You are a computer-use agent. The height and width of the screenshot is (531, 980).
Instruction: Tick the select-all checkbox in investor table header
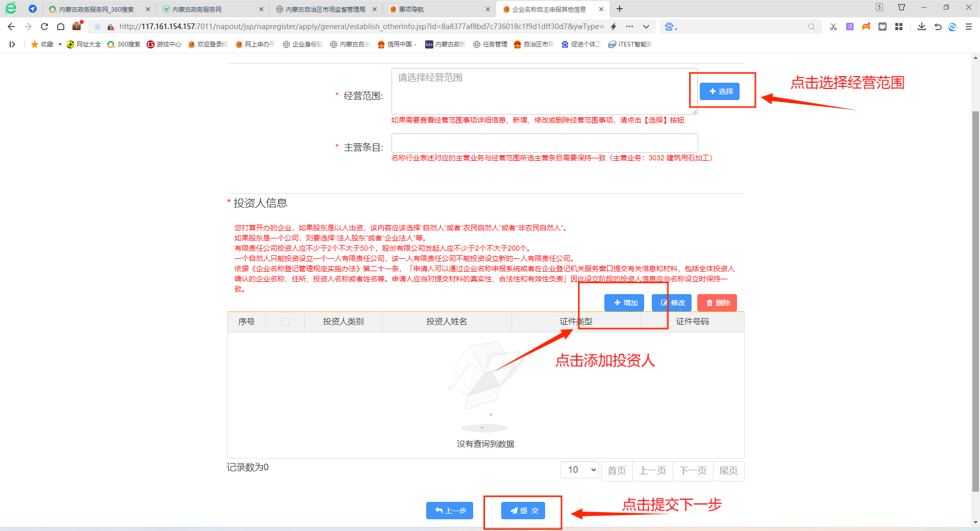click(285, 322)
